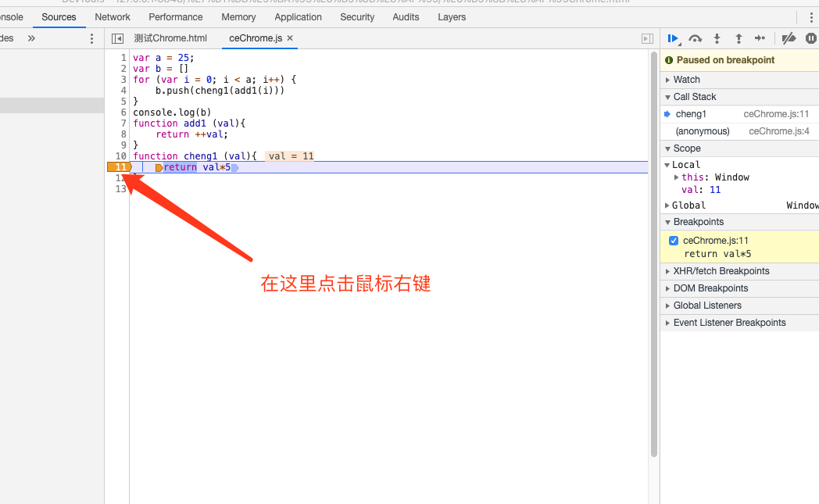Step into next function call
Screen dimensions: 819x504
coord(717,38)
